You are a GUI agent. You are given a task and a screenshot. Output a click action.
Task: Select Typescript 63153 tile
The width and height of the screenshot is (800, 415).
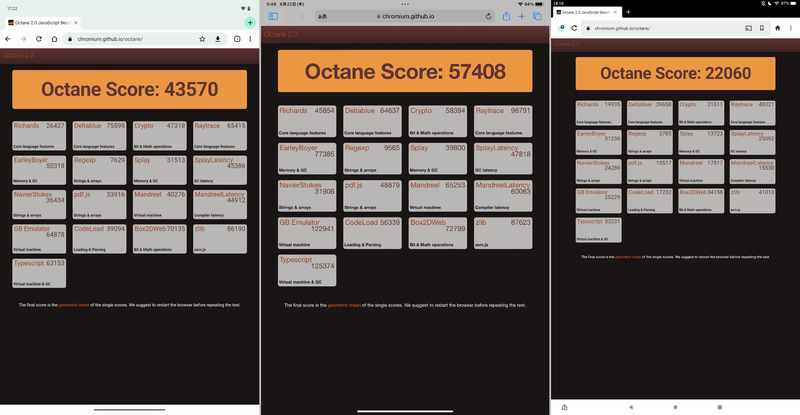pos(39,274)
